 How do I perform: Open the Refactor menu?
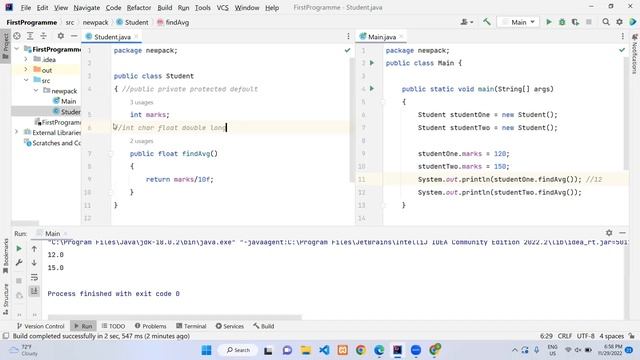139,8
